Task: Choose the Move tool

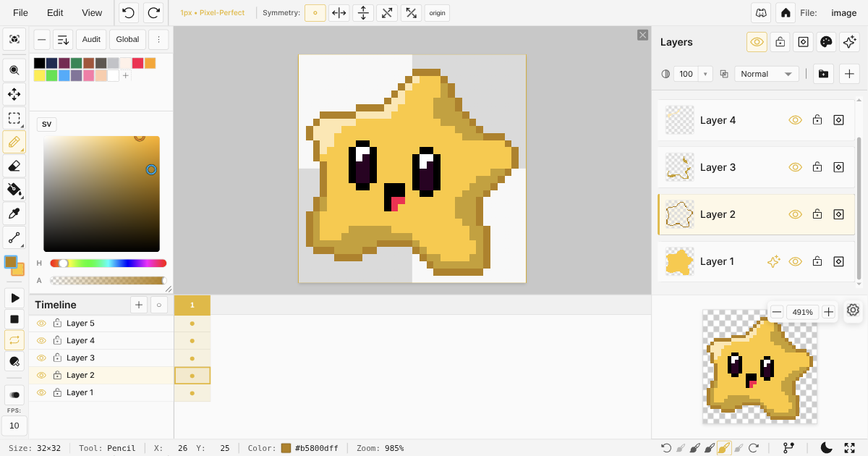Action: [14, 94]
